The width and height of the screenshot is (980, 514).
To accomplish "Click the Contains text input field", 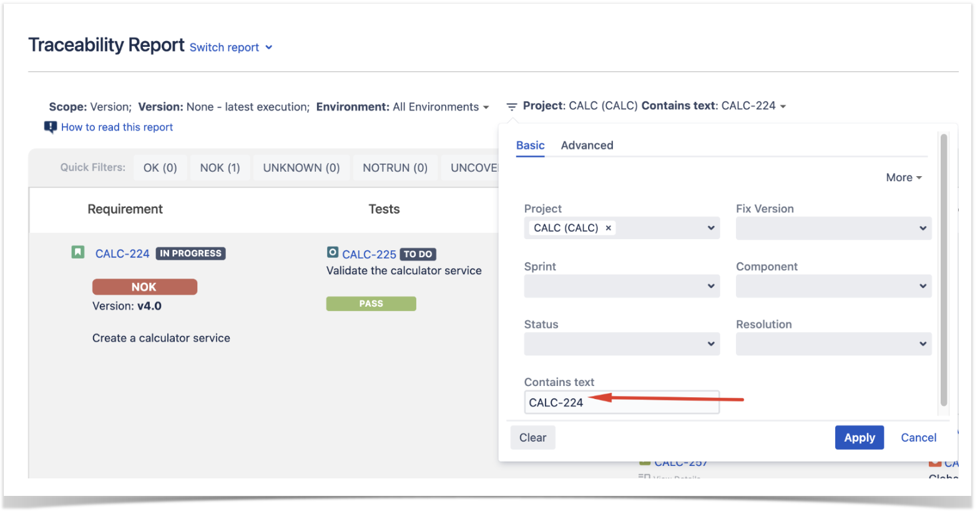I will [x=622, y=402].
